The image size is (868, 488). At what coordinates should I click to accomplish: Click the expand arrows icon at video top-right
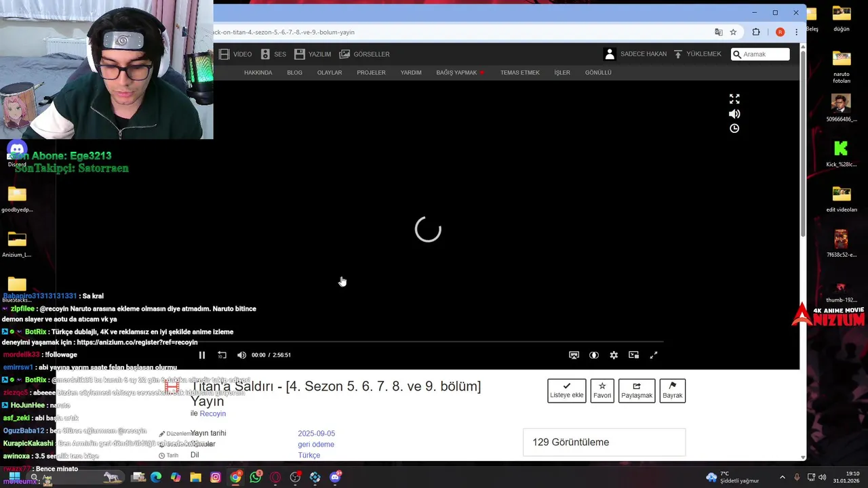point(734,99)
